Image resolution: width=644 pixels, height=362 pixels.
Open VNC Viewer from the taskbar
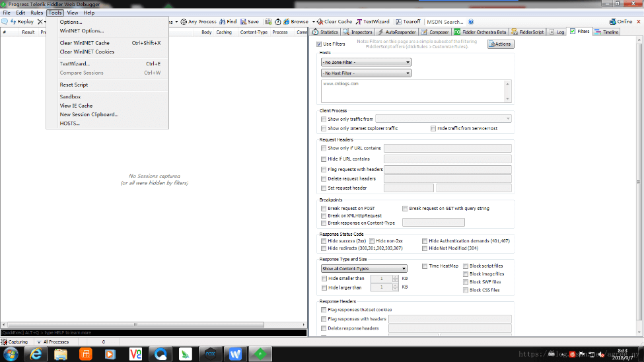tap(135, 354)
